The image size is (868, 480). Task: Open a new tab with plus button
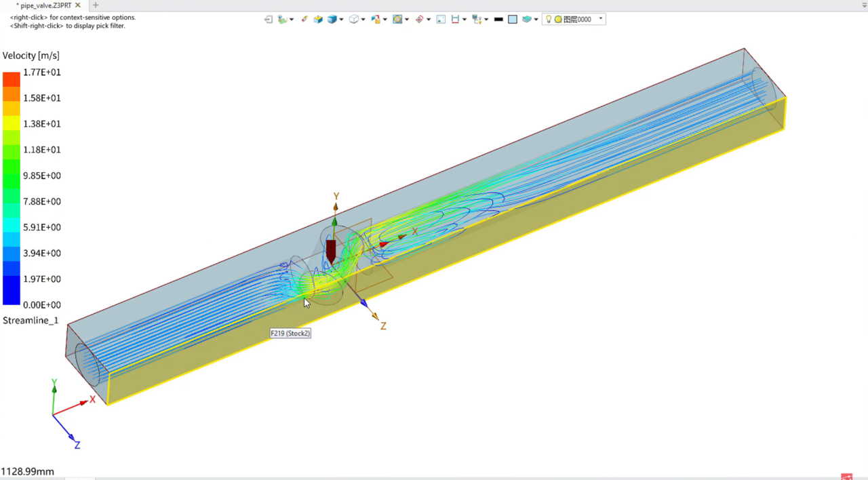[x=96, y=5]
